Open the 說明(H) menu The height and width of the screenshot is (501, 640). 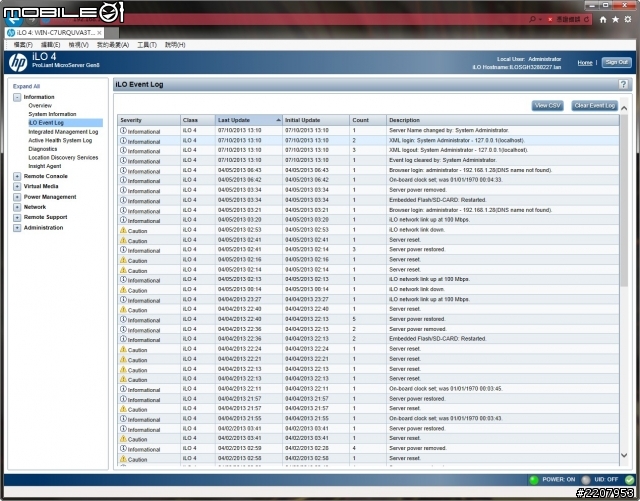175,45
